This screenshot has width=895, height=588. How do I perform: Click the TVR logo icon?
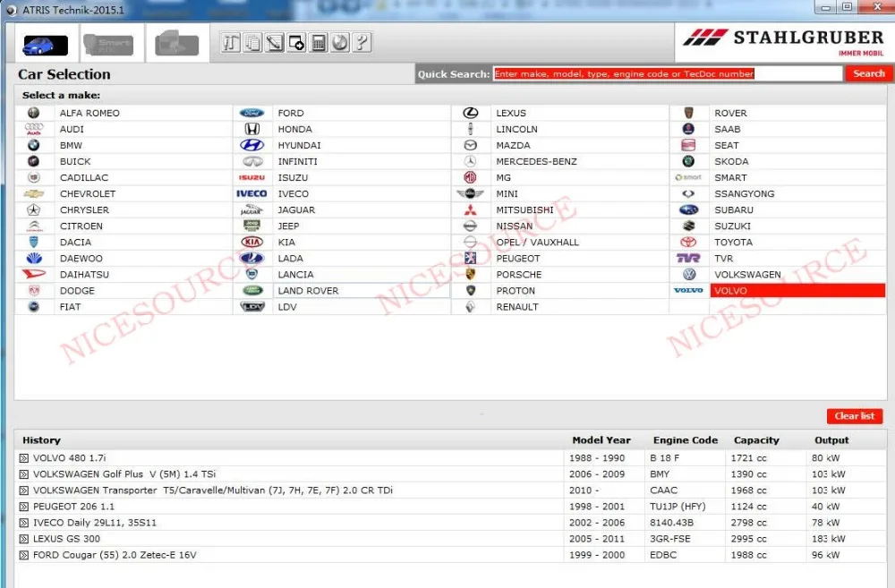click(688, 259)
